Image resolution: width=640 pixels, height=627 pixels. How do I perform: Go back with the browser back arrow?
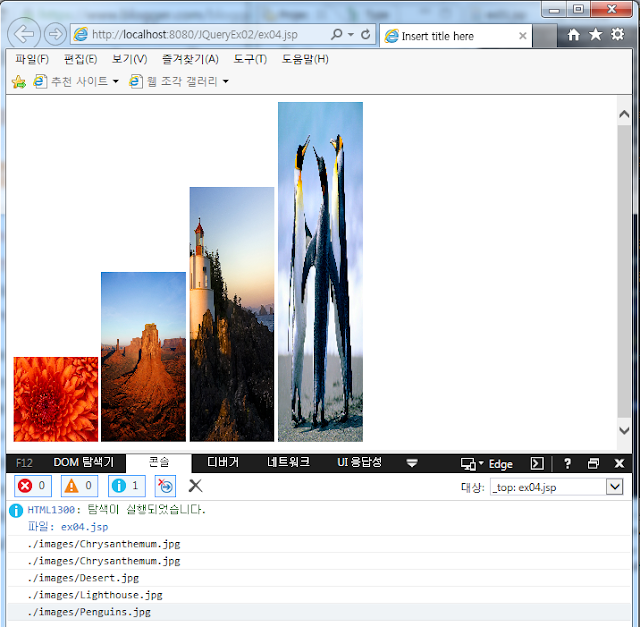pyautogui.click(x=24, y=33)
